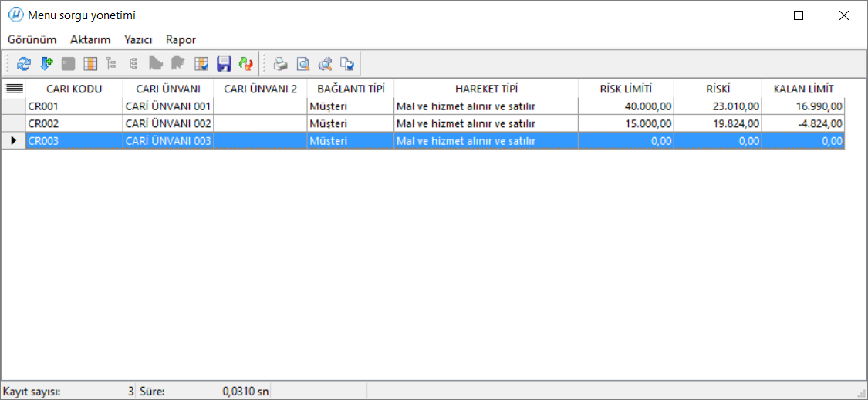Sort by the CARI KODU column header

pos(74,89)
